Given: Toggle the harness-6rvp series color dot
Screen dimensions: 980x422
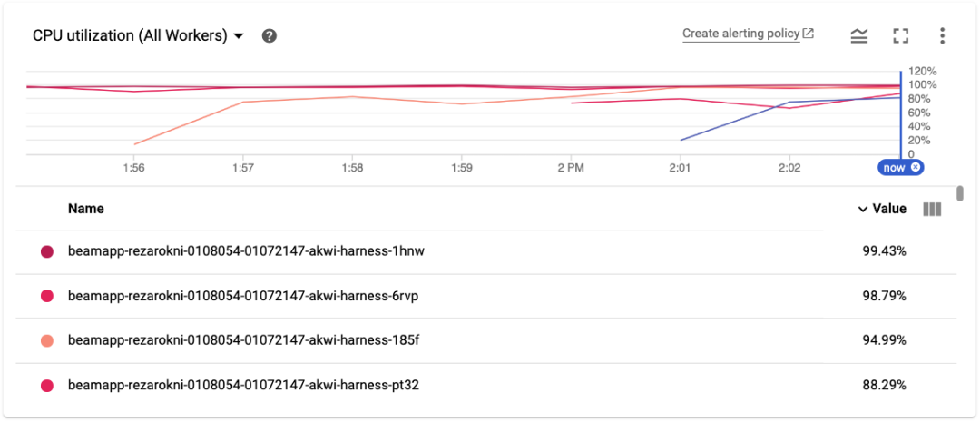Looking at the screenshot, I should [47, 296].
